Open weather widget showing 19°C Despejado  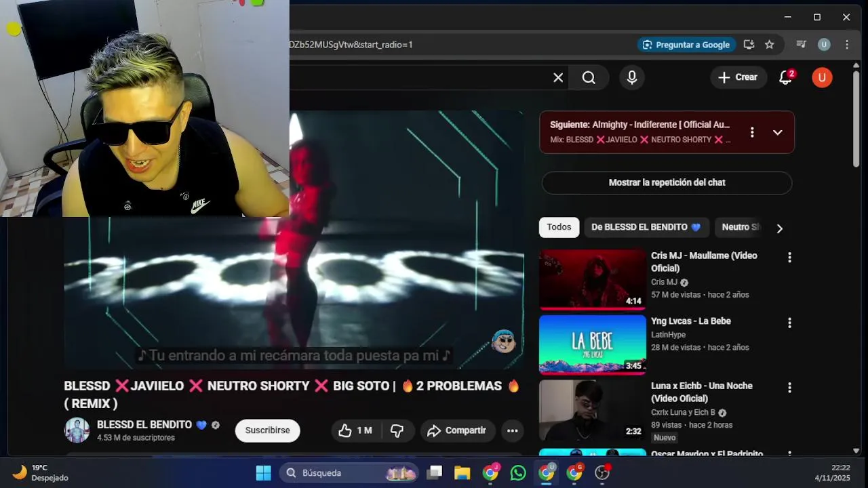[x=41, y=472]
